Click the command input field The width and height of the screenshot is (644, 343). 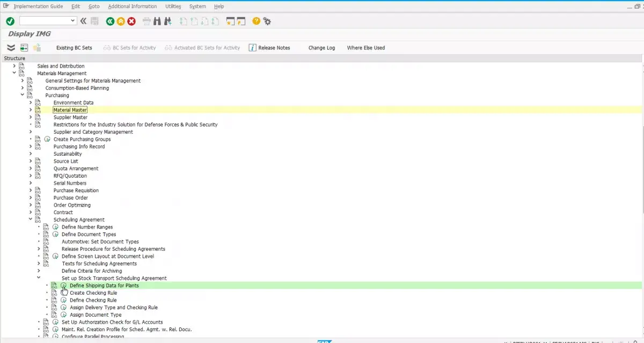(x=45, y=21)
